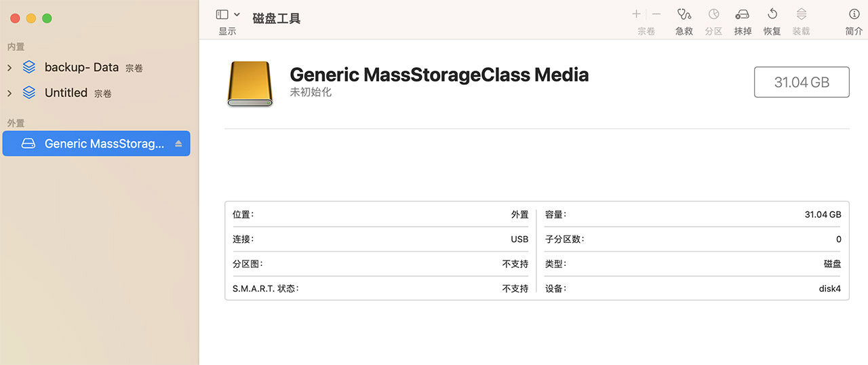Click the First Aid (急救) stethoscope icon
Viewport: 868px width, 365px height.
point(684,14)
